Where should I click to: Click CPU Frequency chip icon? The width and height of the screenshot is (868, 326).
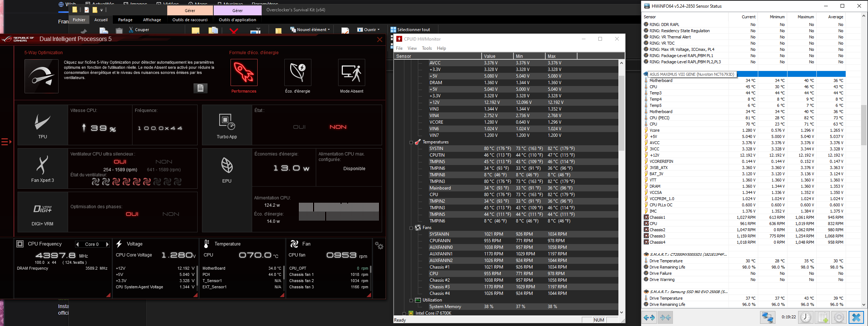[x=20, y=244]
